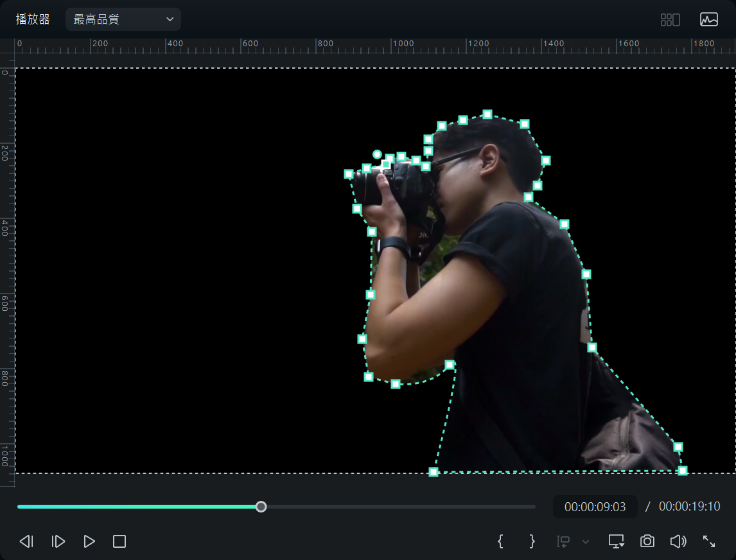Click the volume speaker icon

678,541
